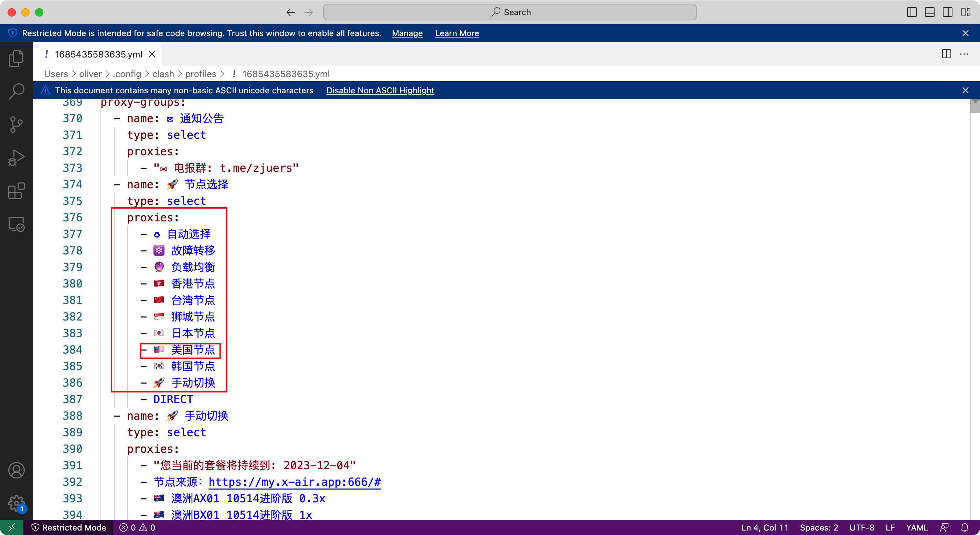Expand the 'profiles' breadcrumb segment
This screenshot has height=535, width=980.
pos(201,74)
